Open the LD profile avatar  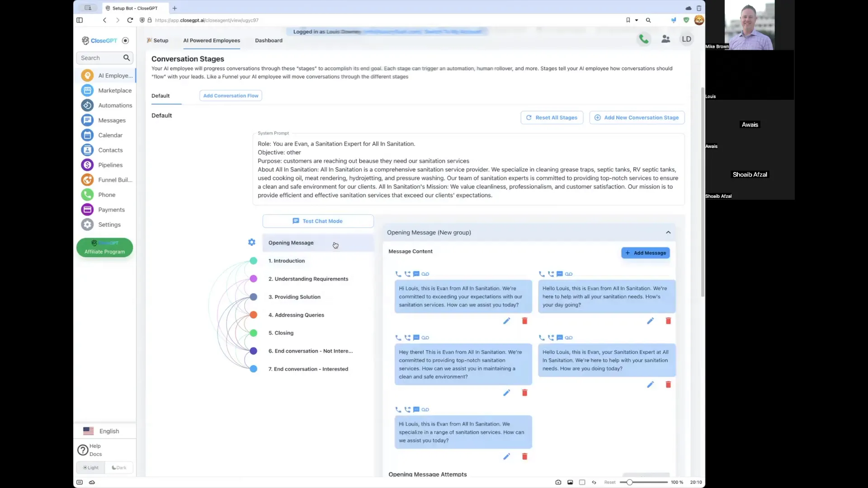click(686, 39)
